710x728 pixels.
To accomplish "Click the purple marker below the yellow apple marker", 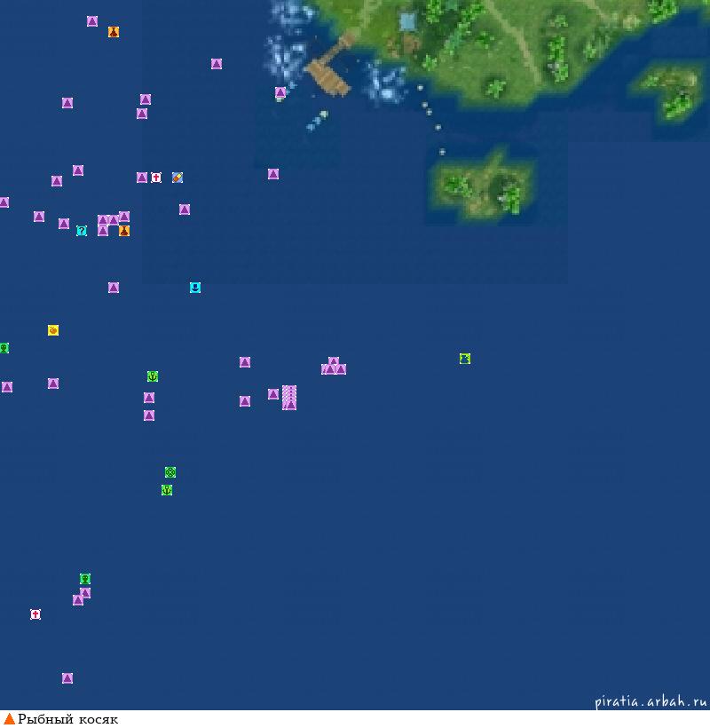I will 53,384.
